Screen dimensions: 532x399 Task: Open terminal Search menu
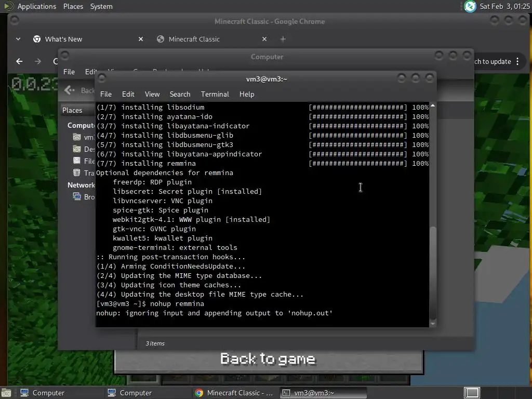180,95
